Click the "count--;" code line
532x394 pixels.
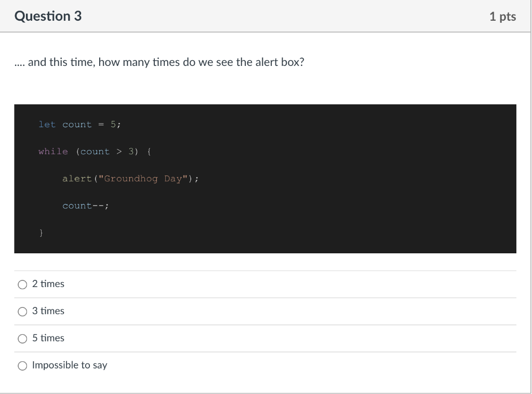point(85,206)
